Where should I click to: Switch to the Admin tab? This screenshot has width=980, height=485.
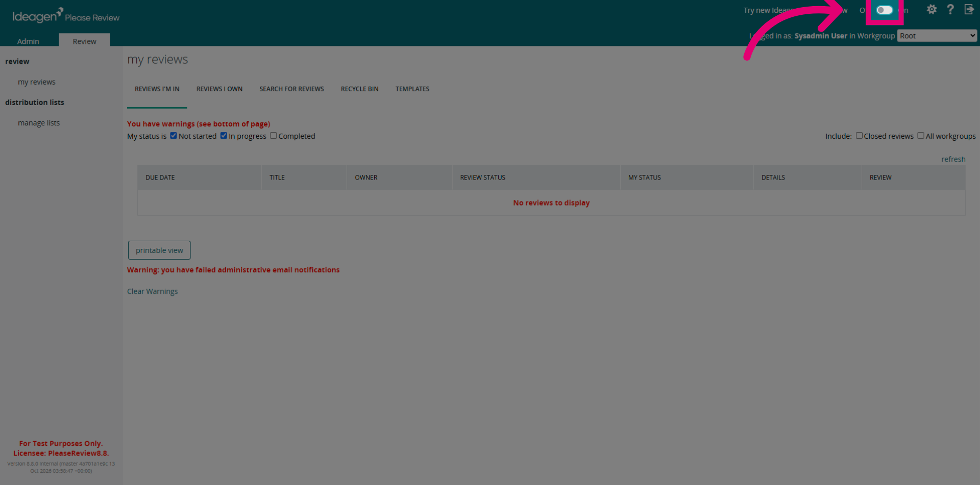point(28,41)
